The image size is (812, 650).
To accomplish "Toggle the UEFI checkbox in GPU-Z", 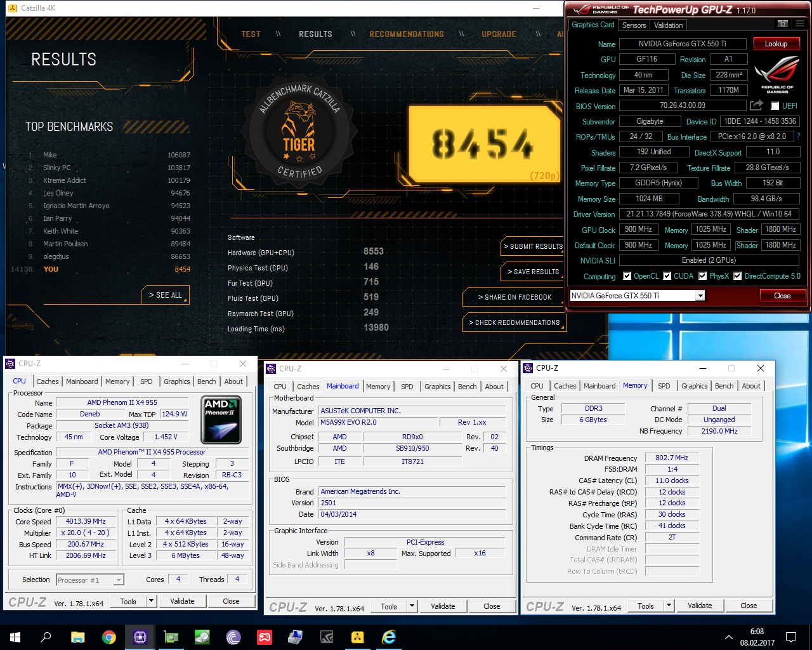I will point(775,106).
